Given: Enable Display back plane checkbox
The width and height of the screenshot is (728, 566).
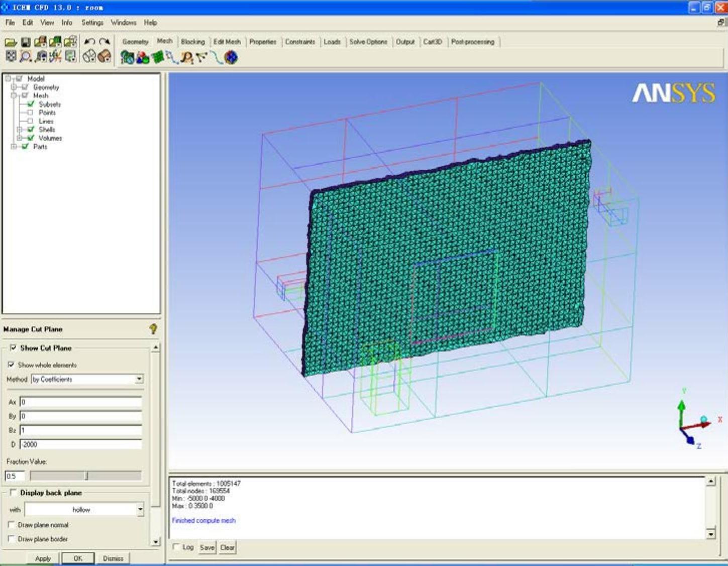Looking at the screenshot, I should tap(13, 493).
